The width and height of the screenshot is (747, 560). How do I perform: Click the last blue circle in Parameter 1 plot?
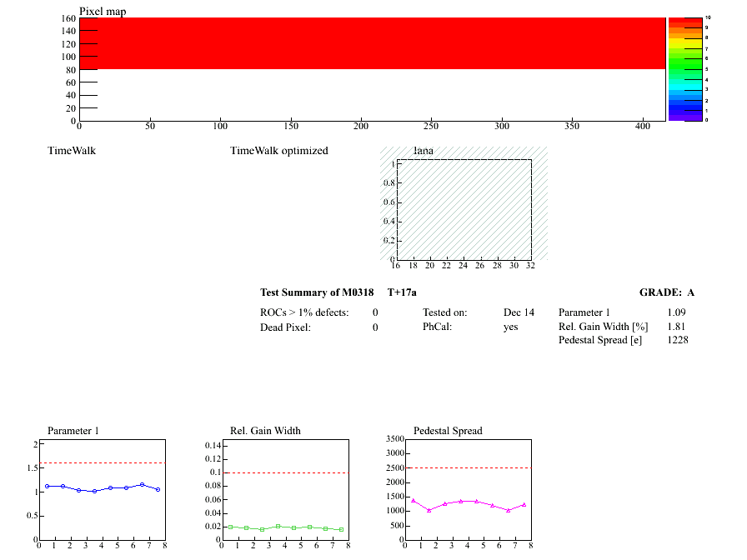tap(158, 489)
